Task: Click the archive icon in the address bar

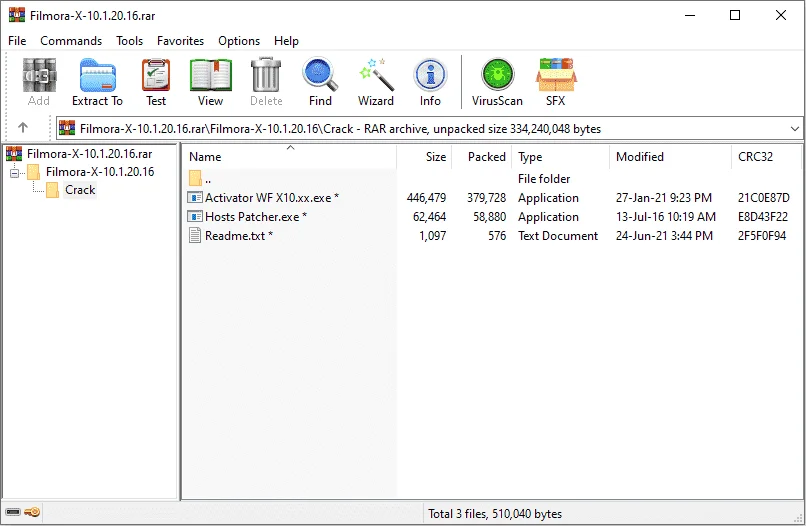Action: tap(67, 128)
